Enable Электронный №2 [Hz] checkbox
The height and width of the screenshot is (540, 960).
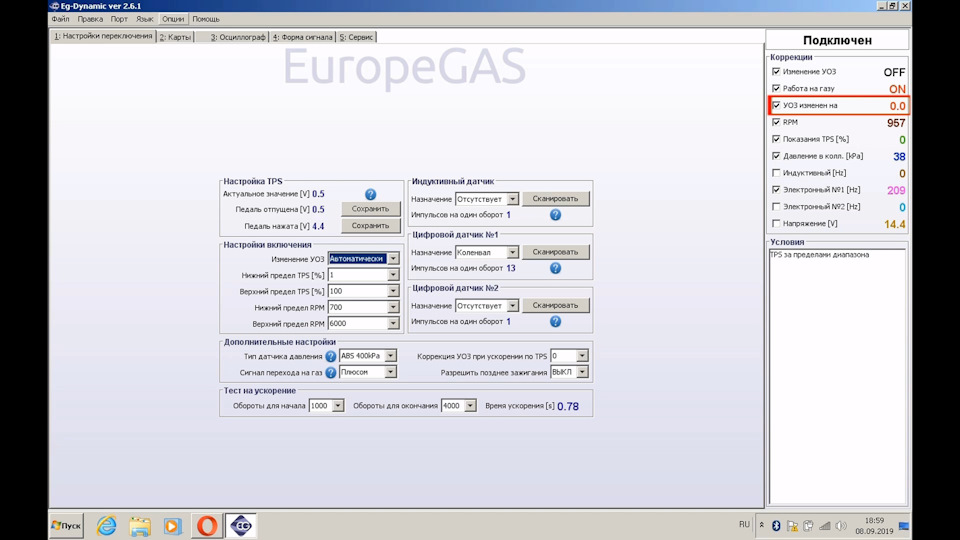(x=776, y=206)
